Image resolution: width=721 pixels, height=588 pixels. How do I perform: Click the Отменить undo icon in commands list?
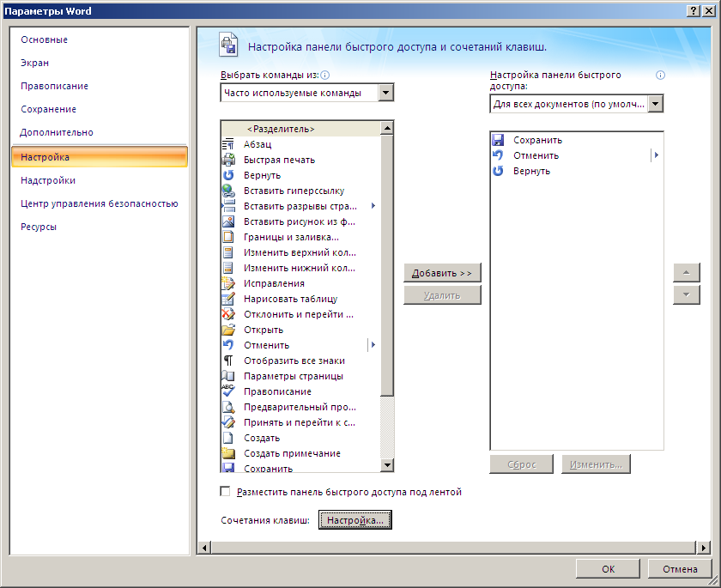(x=228, y=345)
